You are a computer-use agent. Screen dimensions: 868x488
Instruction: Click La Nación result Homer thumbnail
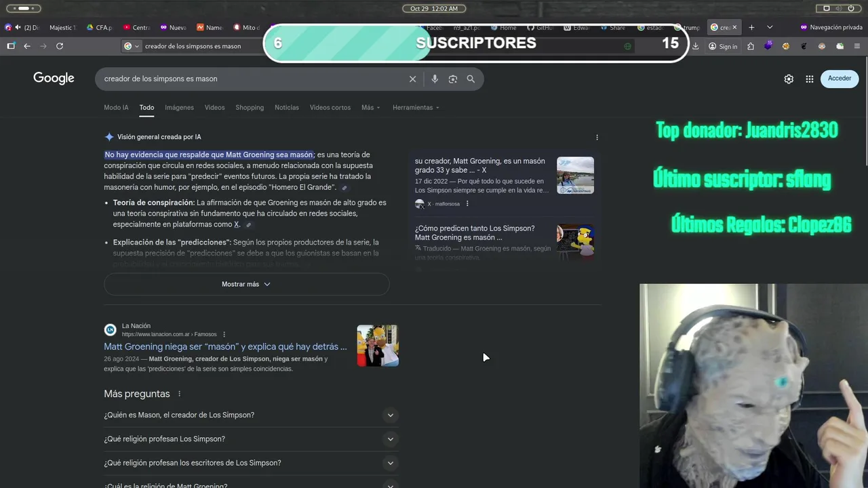point(378,346)
